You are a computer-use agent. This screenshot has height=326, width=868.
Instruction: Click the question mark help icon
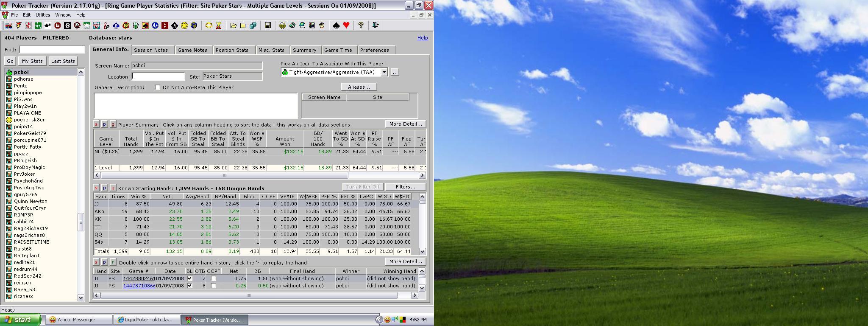click(361, 25)
